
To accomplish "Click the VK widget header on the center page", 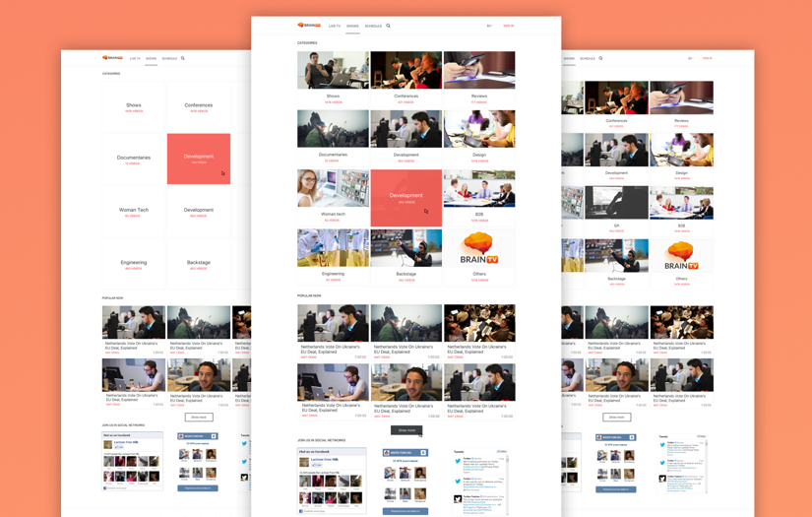I will point(405,452).
